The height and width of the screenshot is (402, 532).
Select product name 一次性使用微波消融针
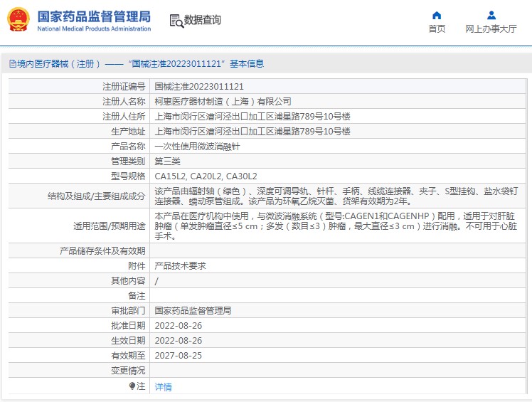click(197, 147)
